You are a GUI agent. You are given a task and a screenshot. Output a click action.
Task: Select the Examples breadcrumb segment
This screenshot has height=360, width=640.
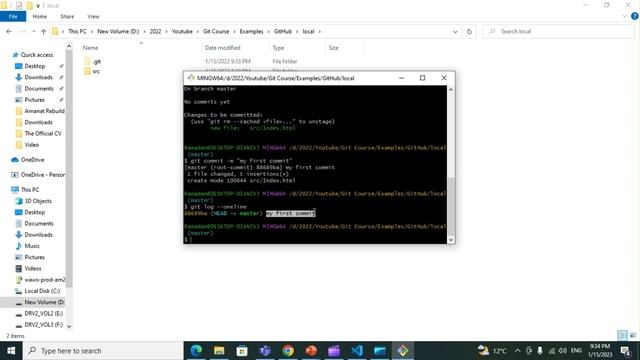251,31
